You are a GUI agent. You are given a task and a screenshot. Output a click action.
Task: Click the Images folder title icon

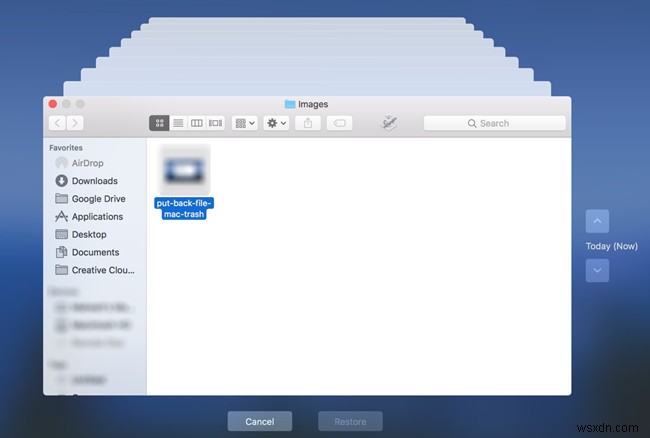(x=290, y=104)
